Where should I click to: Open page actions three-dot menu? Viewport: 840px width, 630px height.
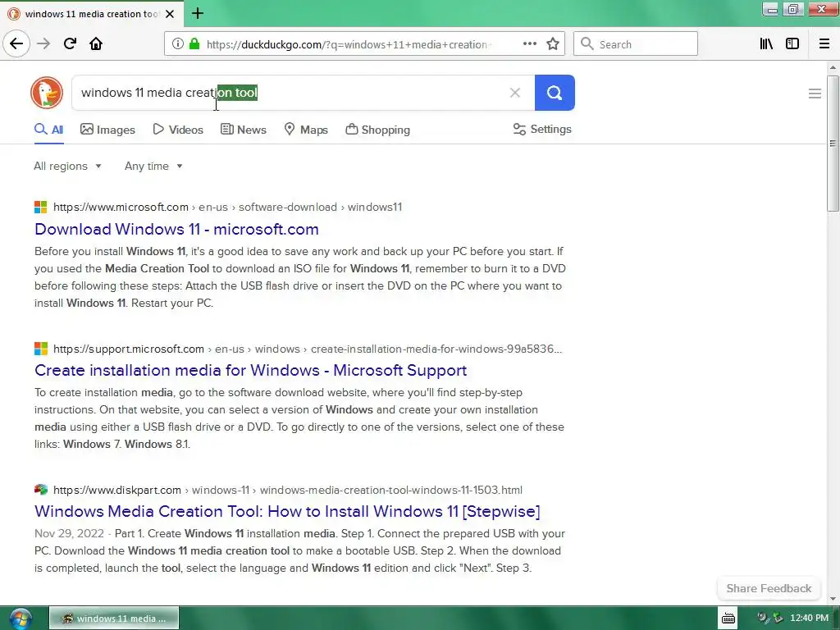tap(529, 44)
